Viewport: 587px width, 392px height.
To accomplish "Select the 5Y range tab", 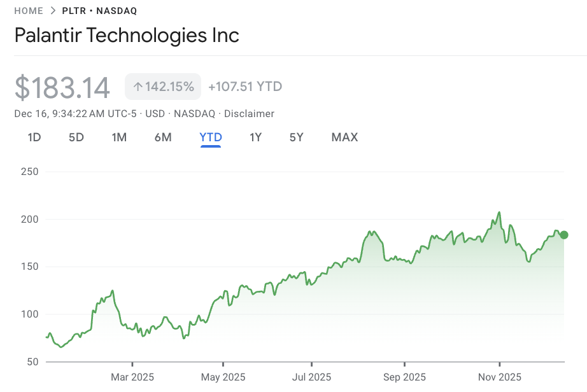I will tap(296, 137).
